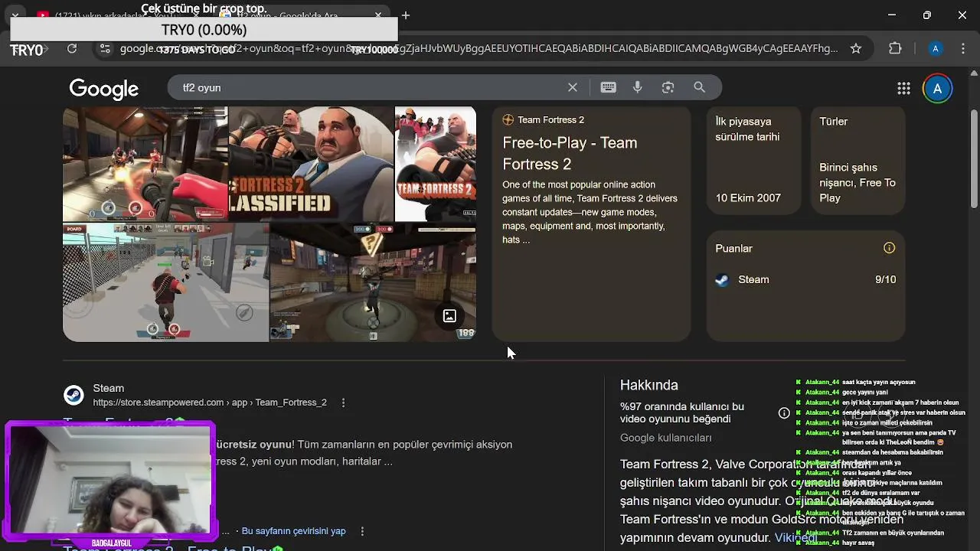Image resolution: width=980 pixels, height=551 pixels.
Task: Click the 'Google kullanıcıları' text
Action: 665,438
